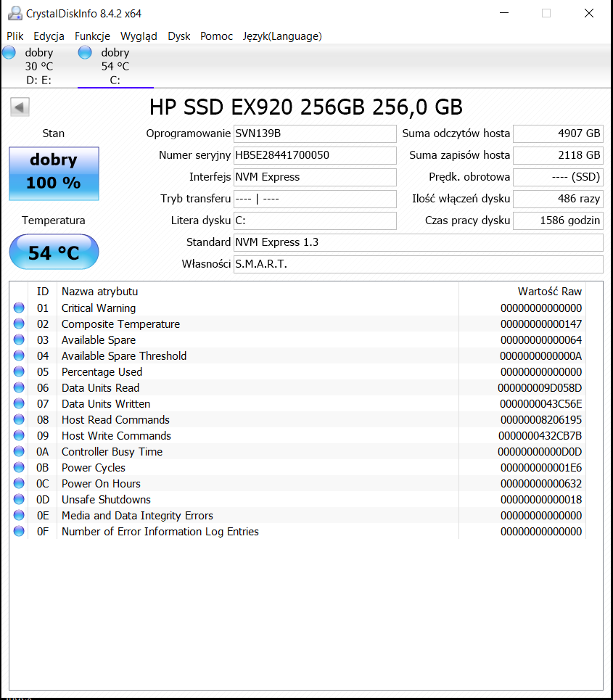This screenshot has height=700, width=613.
Task: Select the Critical Warning attribute name
Action: pyautogui.click(x=99, y=308)
